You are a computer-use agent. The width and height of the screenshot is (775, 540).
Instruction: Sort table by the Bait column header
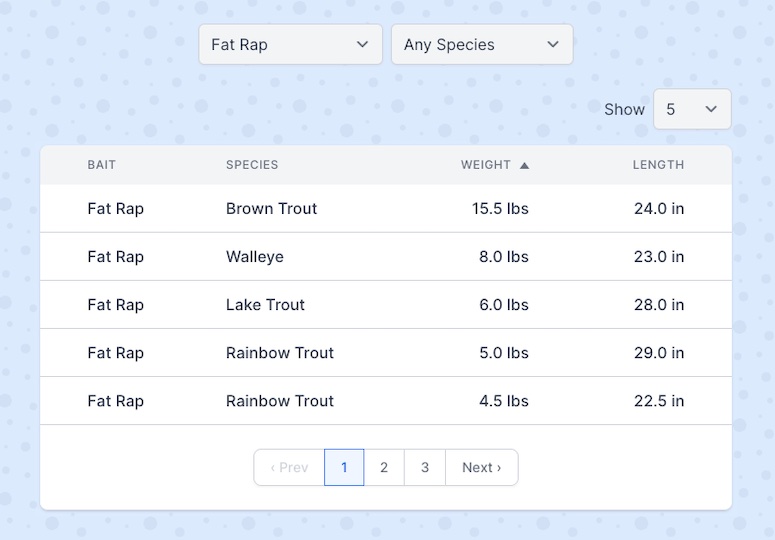click(x=101, y=165)
